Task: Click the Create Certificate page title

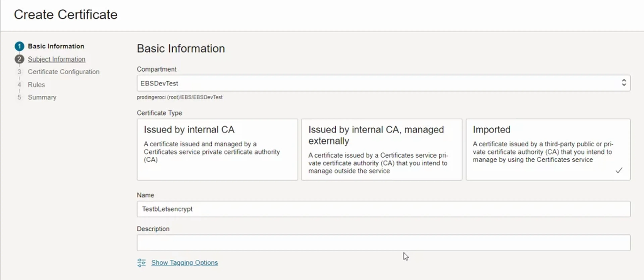Action: click(66, 14)
